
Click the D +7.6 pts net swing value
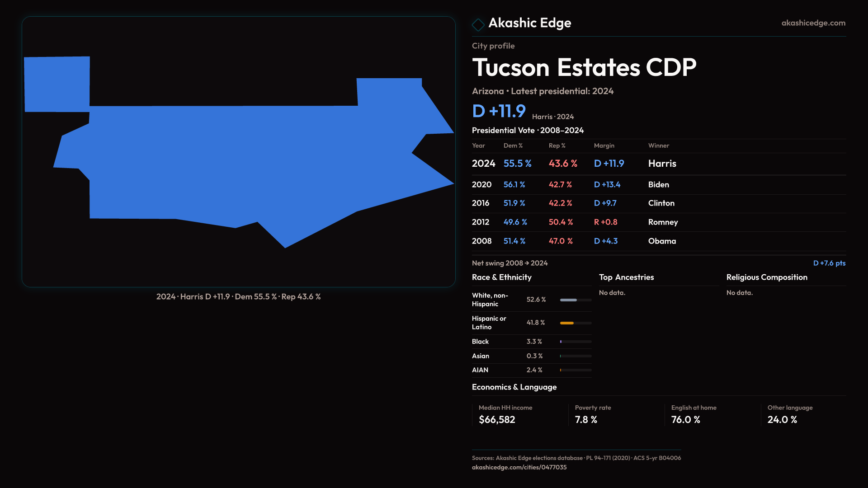[829, 263]
